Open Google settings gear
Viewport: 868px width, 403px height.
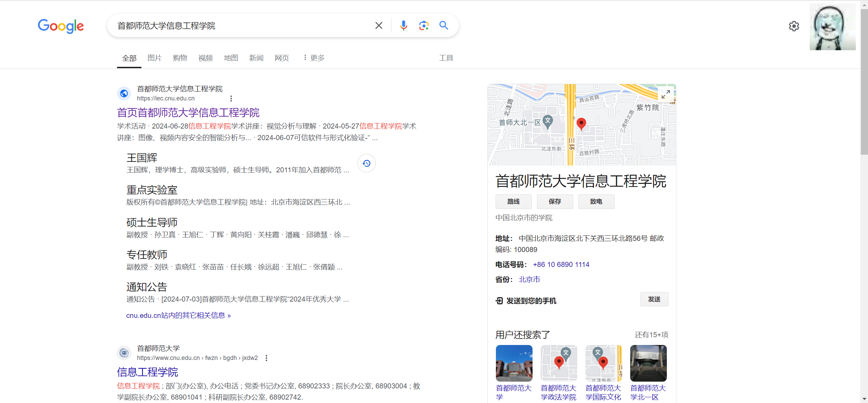[x=794, y=26]
